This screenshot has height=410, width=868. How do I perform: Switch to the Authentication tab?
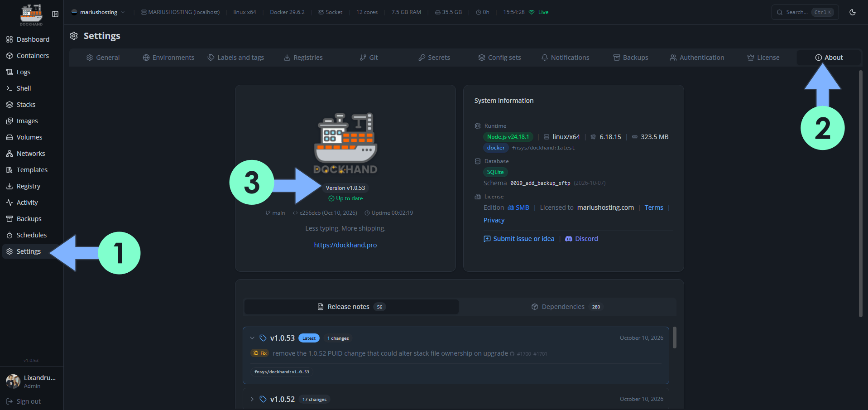[x=697, y=58]
